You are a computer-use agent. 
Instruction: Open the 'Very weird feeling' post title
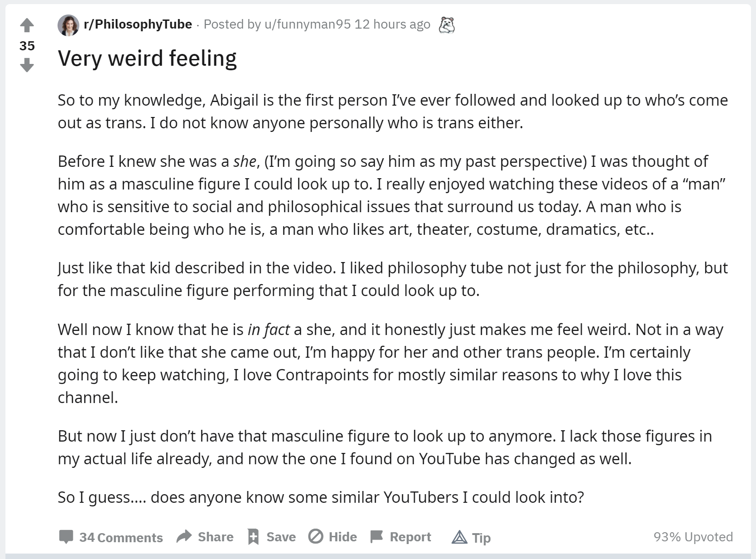tap(147, 58)
